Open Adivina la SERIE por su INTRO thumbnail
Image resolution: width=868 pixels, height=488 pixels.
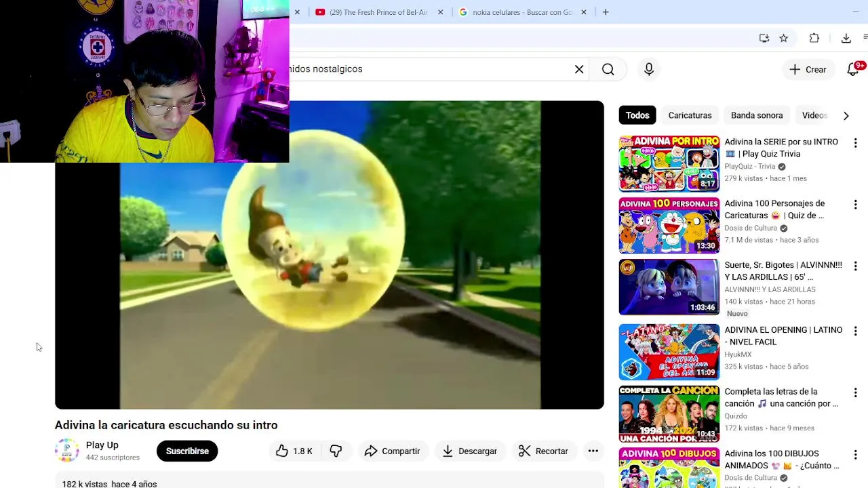[x=669, y=163]
